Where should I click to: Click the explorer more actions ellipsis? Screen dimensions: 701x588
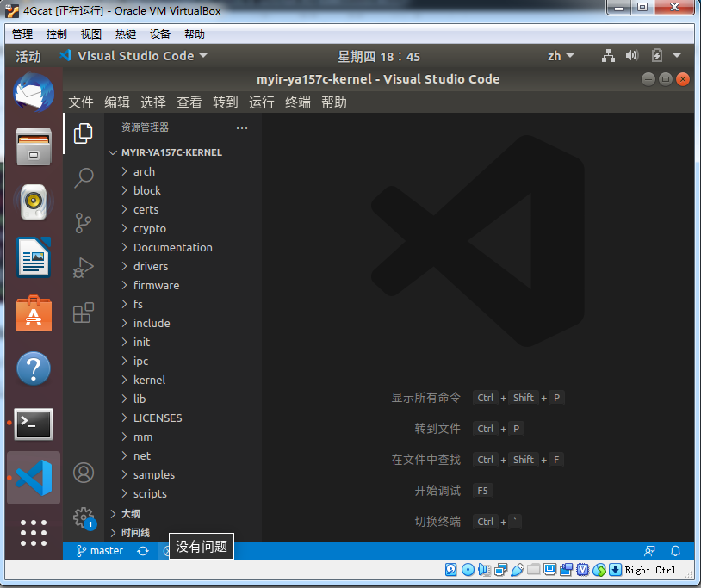point(242,128)
